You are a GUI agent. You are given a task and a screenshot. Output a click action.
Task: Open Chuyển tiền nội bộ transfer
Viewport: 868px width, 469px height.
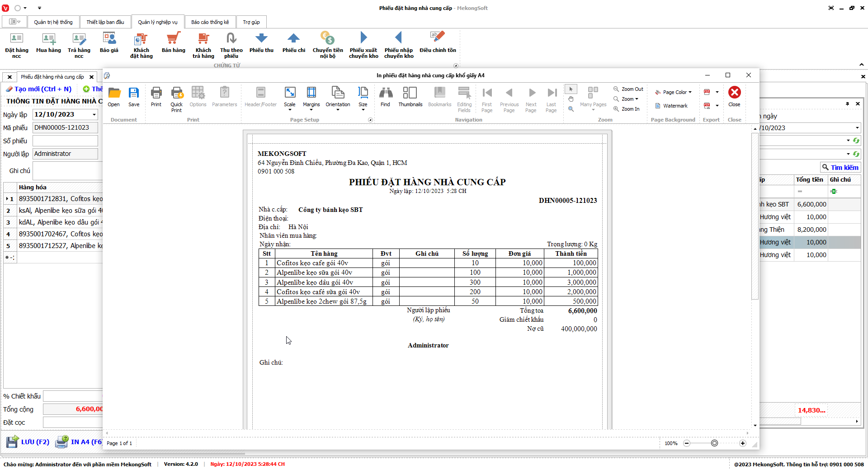pos(328,45)
